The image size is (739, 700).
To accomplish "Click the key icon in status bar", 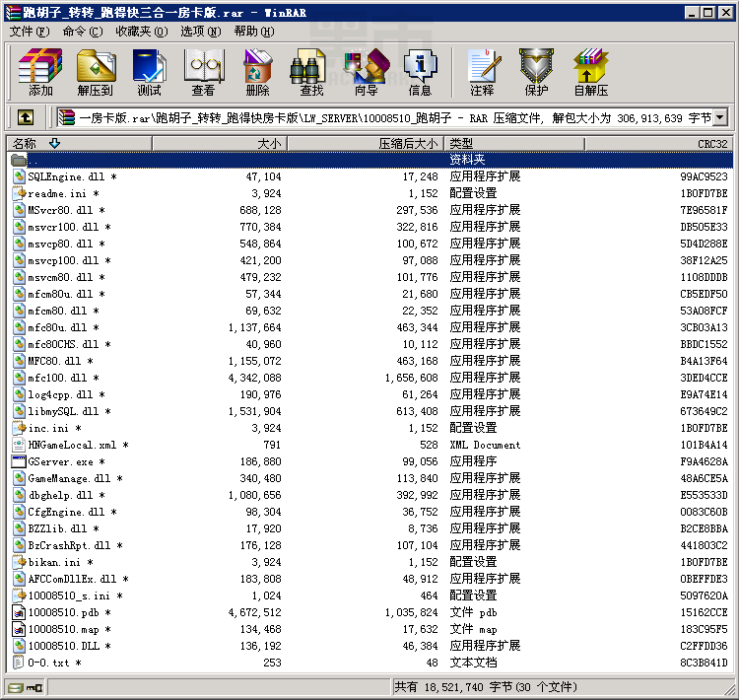I will point(34,688).
